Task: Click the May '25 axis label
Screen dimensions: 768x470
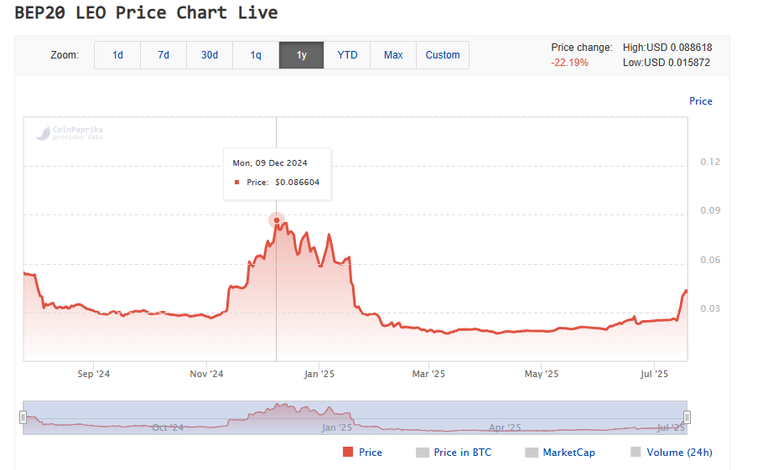Action: pos(541,374)
